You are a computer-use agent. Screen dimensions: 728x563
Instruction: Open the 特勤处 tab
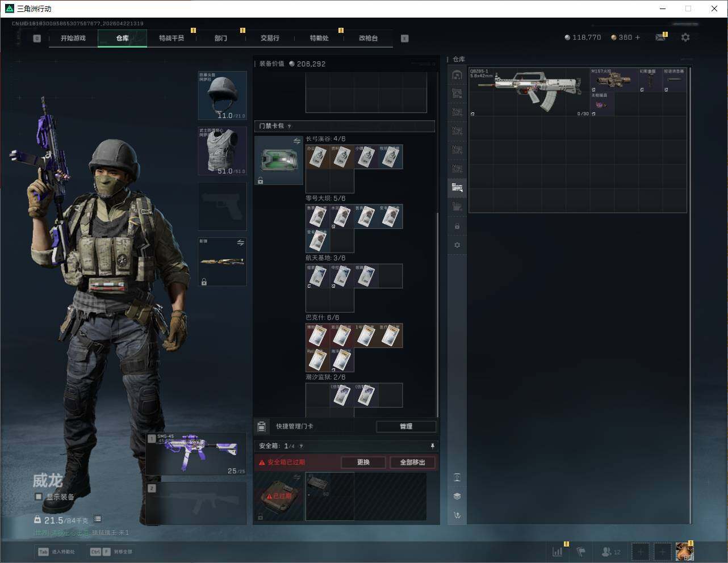coord(319,38)
